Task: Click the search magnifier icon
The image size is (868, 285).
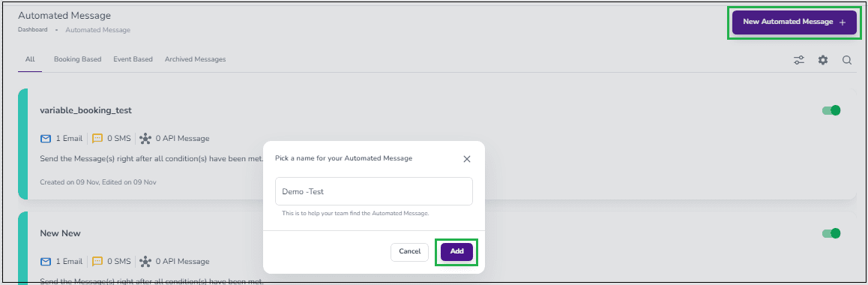Action: tap(847, 60)
